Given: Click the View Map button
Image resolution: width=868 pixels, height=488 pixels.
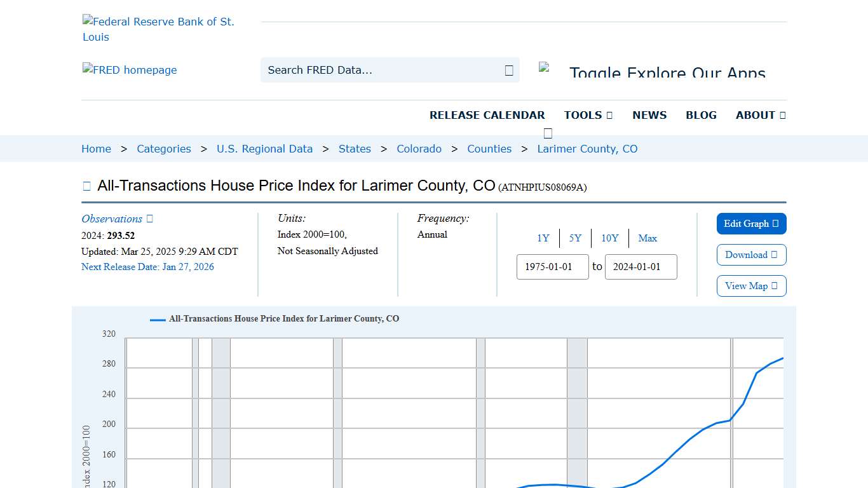Looking at the screenshot, I should [751, 286].
